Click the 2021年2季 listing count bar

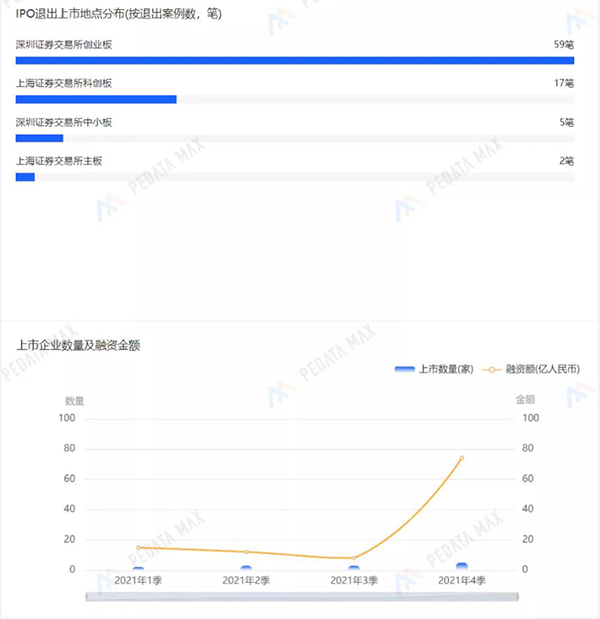pyautogui.click(x=246, y=568)
